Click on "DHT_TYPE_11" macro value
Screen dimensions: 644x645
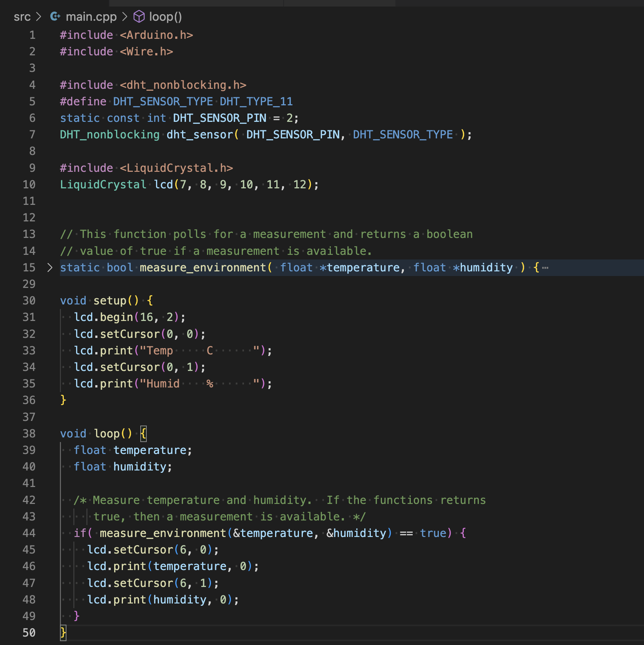point(256,101)
